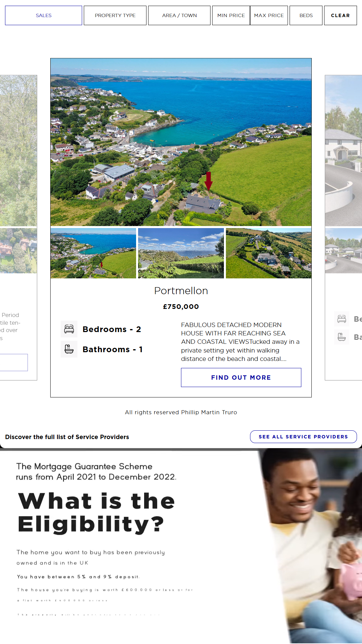Viewport: 362px width, 644px height.
Task: Click the bathtub icon beside Bathrooms
Action: [69, 349]
